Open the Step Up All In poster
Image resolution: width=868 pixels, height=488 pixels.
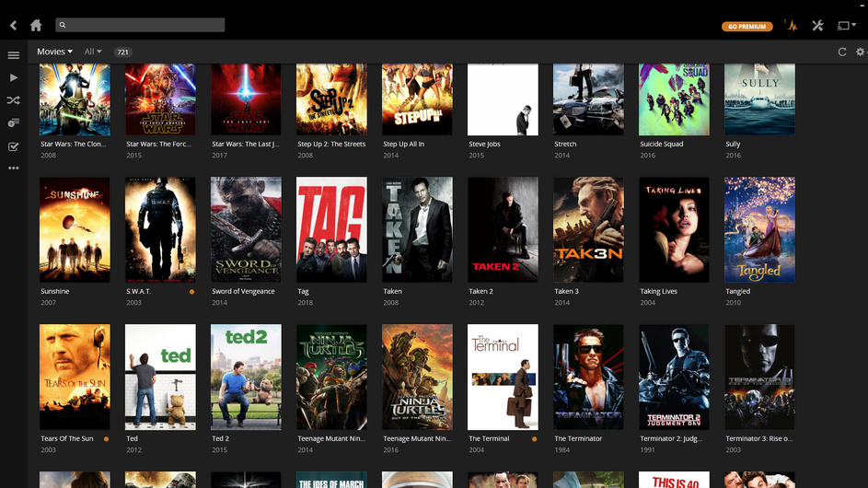(417, 99)
